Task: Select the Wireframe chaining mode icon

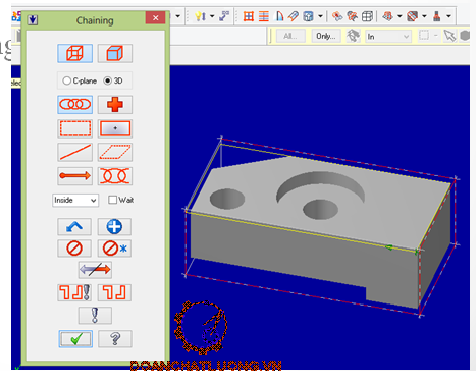Action: [75, 53]
